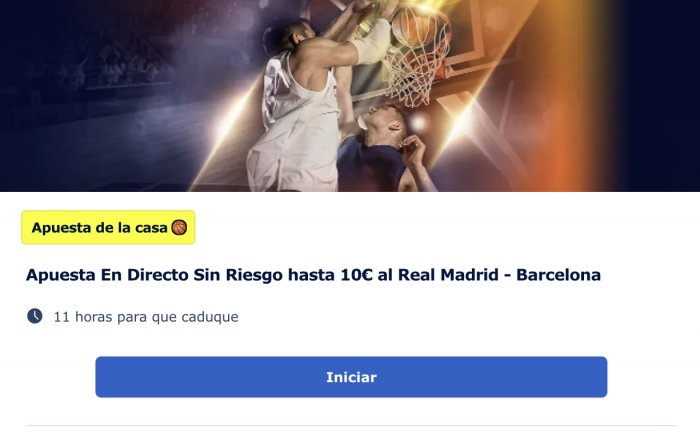Click the word casa in yellow badge
Viewport: 700px width, 441px height.
pos(151,228)
